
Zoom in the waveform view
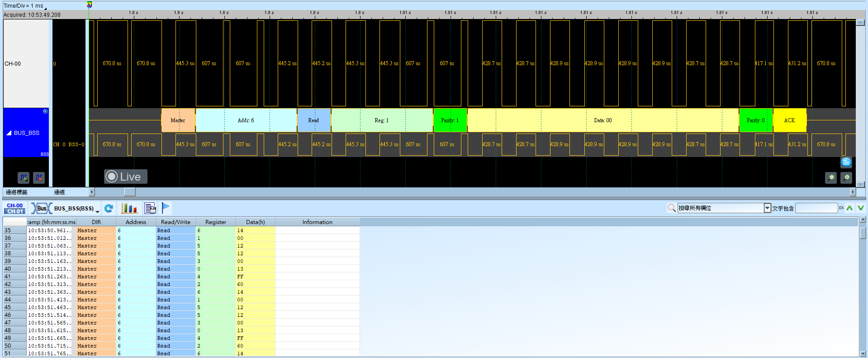click(x=846, y=178)
